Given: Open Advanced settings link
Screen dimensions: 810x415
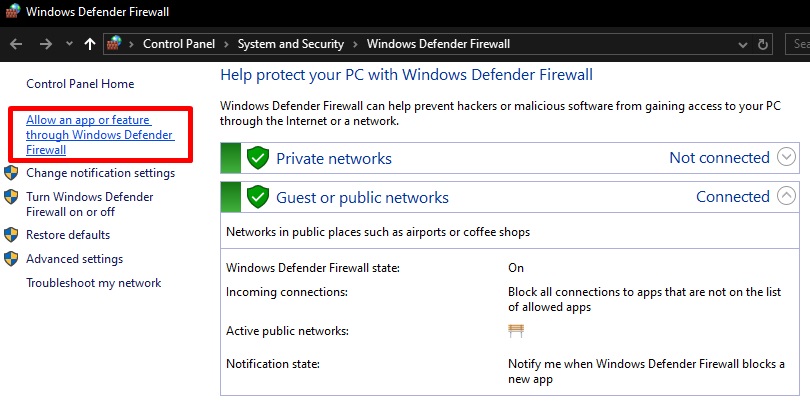Looking at the screenshot, I should (x=74, y=259).
